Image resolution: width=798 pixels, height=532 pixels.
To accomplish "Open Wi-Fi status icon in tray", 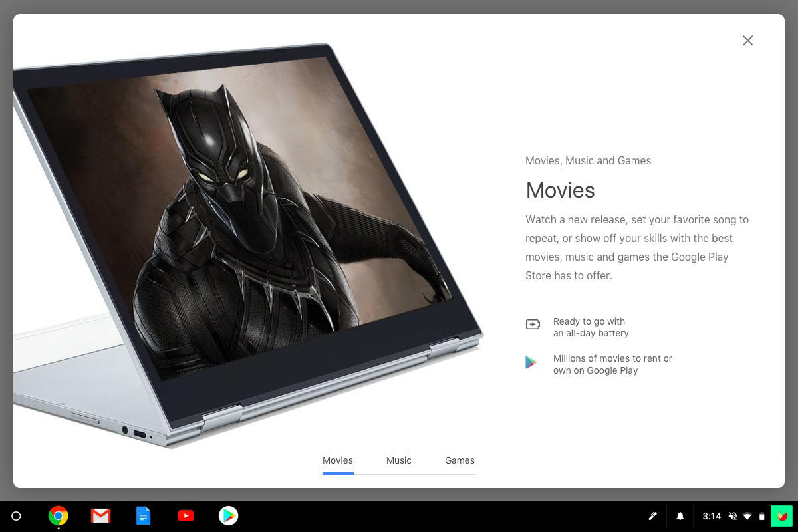I will click(x=747, y=516).
